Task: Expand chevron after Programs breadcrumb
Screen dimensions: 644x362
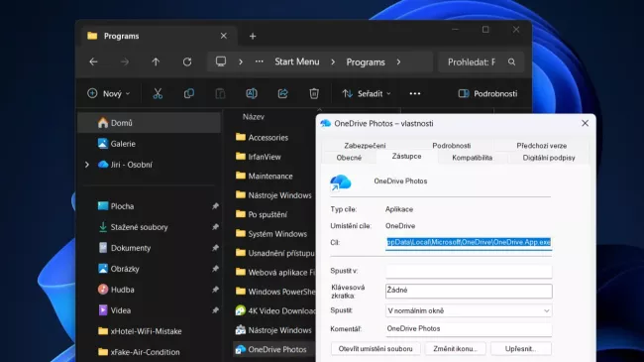Action: tap(398, 61)
